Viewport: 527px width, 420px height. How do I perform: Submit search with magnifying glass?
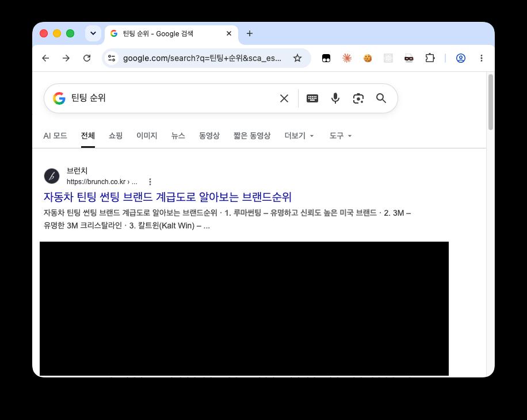pos(381,98)
